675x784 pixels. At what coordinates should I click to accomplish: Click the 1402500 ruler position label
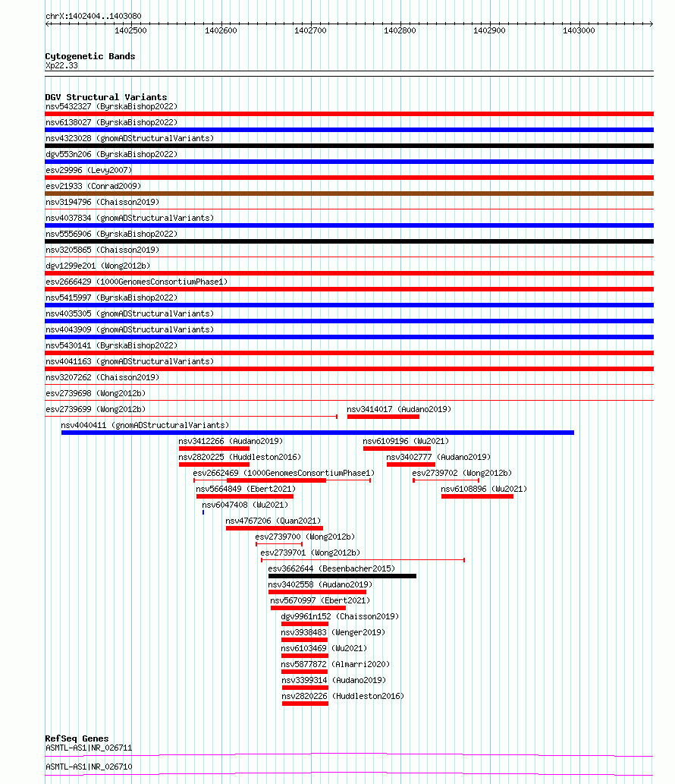131,30
